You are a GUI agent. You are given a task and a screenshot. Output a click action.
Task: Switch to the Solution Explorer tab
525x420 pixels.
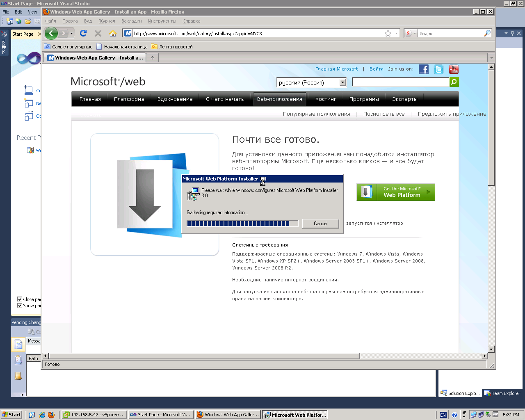pos(460,393)
